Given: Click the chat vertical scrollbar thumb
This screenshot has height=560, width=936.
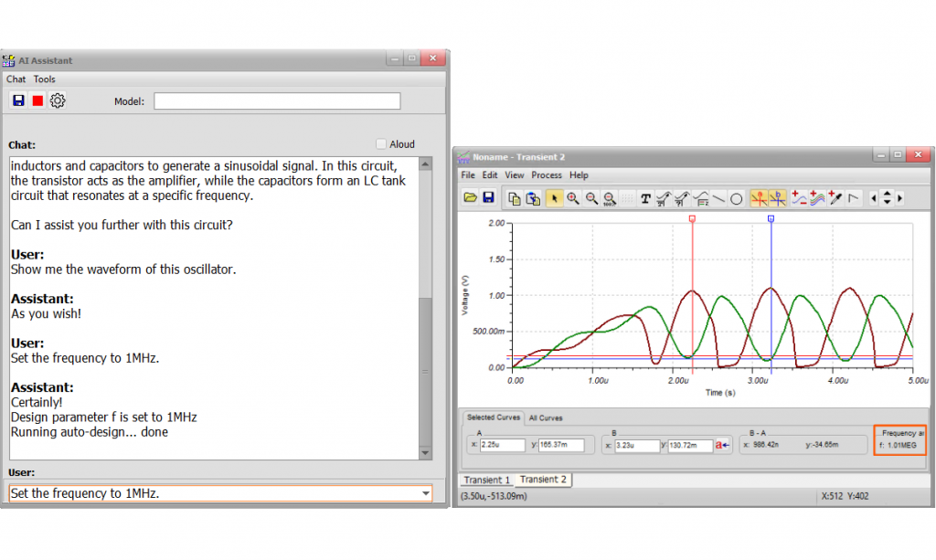Looking at the screenshot, I should [x=426, y=371].
